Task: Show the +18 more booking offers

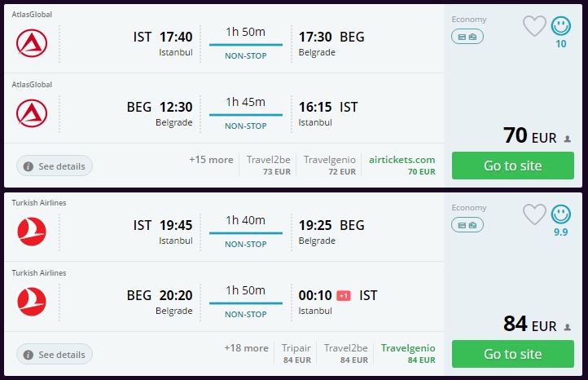Action: 246,348
